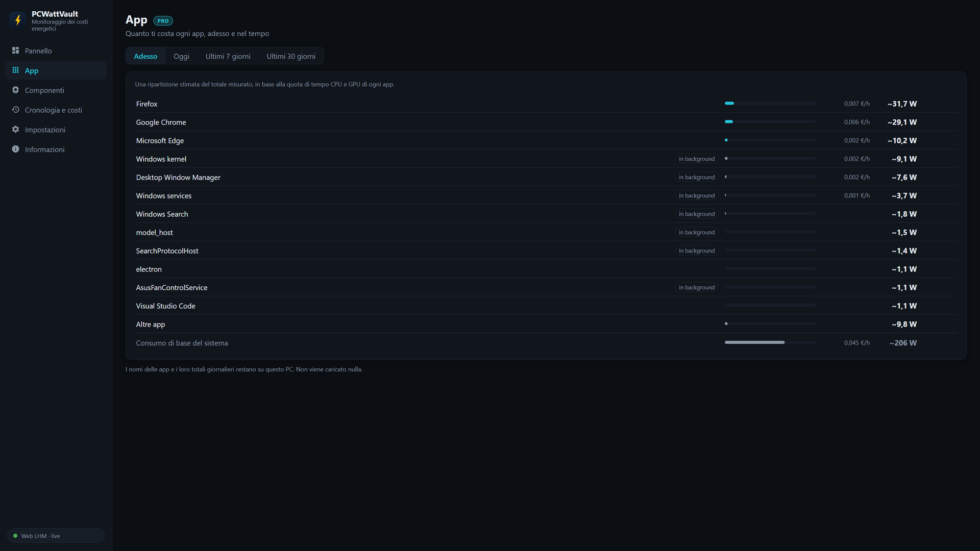Viewport: 980px width, 551px height.
Task: Switch to the Adesso tab
Action: (x=145, y=56)
